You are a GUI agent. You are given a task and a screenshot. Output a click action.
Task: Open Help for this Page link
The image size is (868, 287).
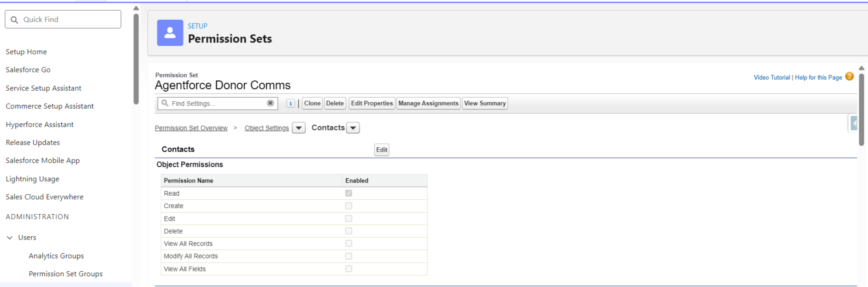(818, 77)
